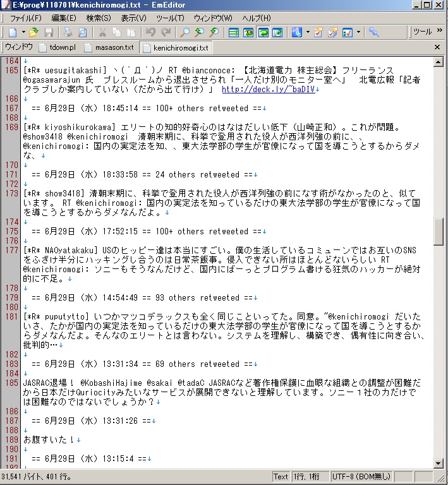448x485 pixels.
Task: Click the all configurations properties icon
Action: [x=332, y=32]
